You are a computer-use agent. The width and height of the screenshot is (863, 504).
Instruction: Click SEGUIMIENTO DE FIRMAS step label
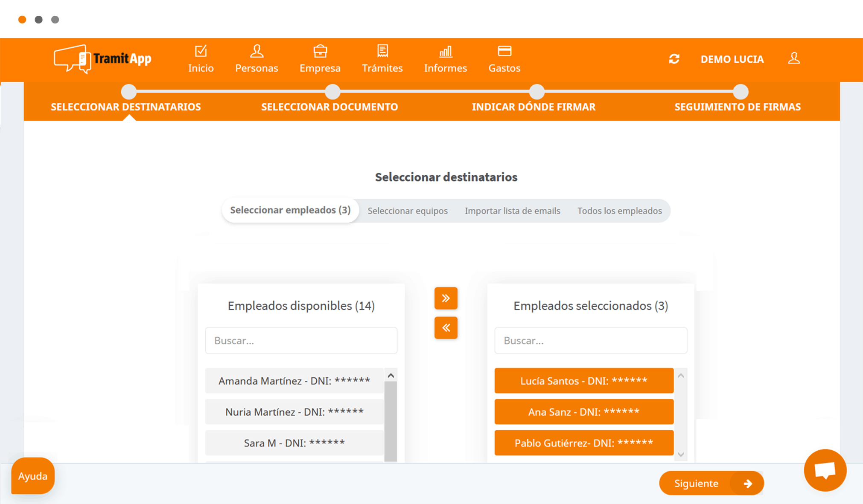(738, 107)
